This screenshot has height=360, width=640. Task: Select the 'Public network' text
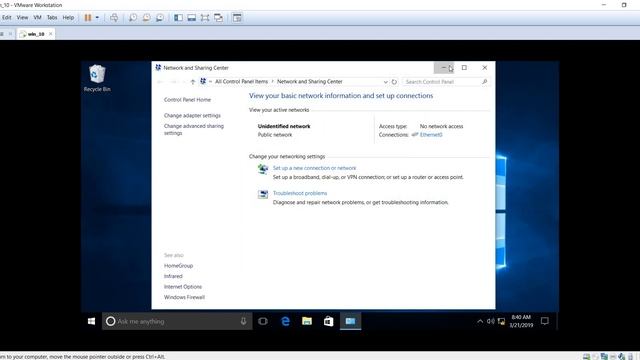[x=275, y=135]
